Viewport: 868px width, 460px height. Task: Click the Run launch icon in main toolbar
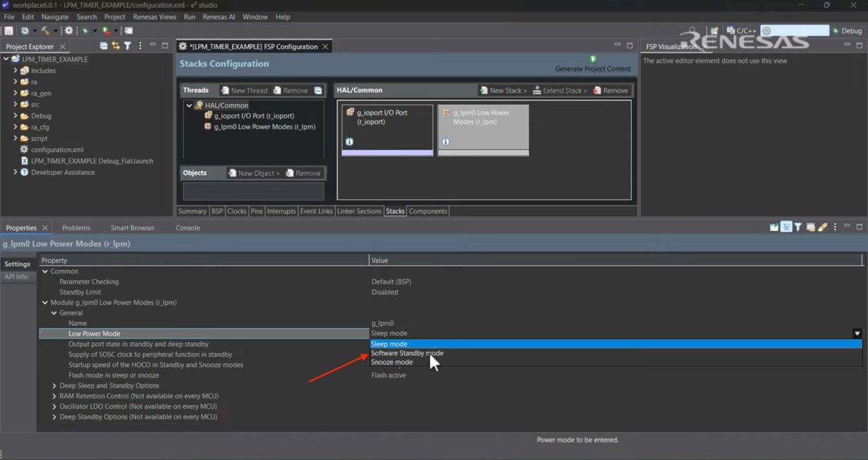[x=105, y=31]
